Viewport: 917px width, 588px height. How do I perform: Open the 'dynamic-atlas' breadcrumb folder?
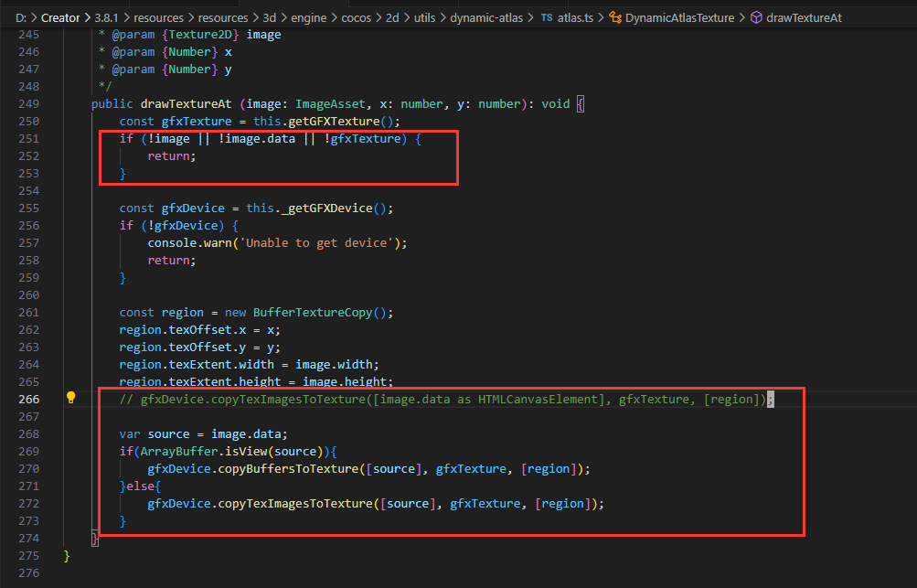486,18
